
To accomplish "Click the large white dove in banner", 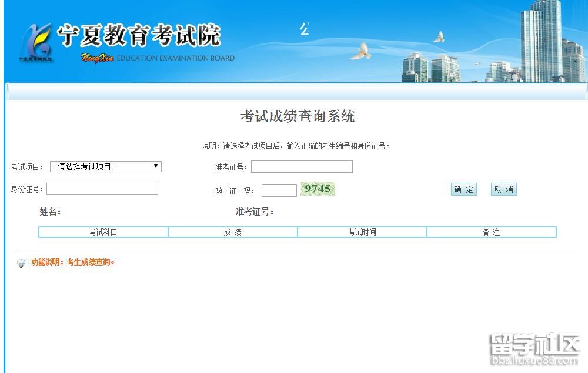I will tap(361, 52).
